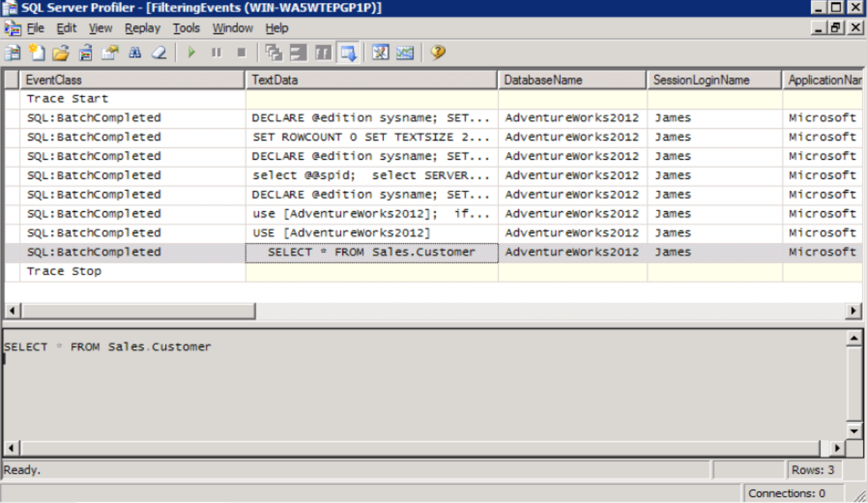This screenshot has width=868, height=503.
Task: Open a trace file via folder icon
Action: (x=61, y=53)
